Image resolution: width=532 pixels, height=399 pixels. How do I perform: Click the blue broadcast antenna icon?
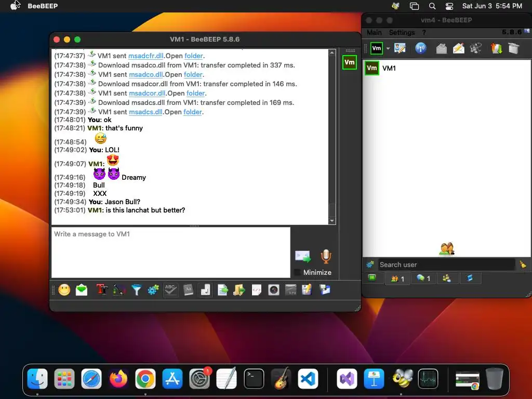(421, 48)
